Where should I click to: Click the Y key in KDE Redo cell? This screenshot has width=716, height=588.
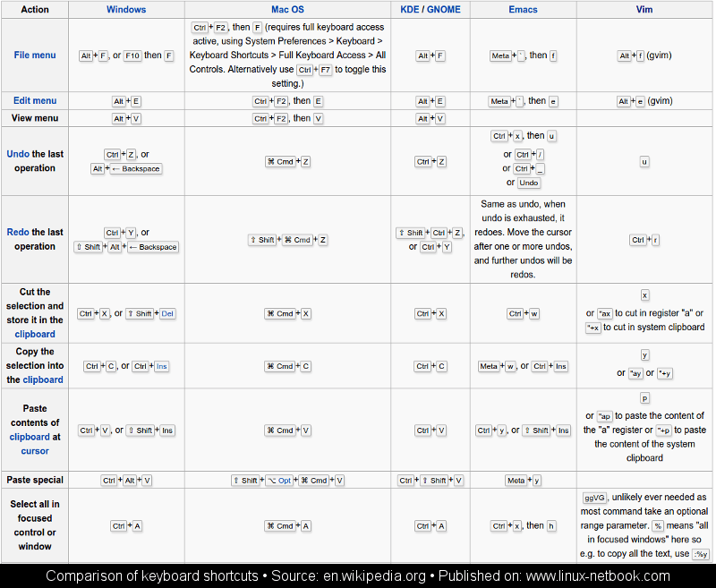(447, 247)
